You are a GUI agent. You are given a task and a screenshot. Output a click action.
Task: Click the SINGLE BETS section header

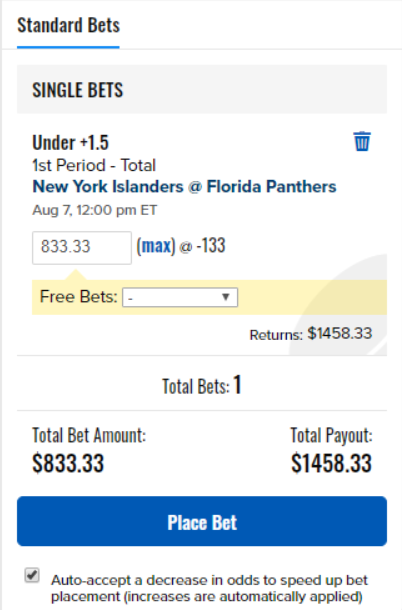pos(202,89)
